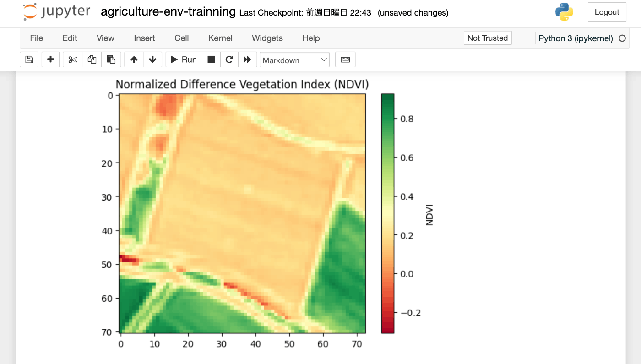The width and height of the screenshot is (641, 364).
Task: Open the View menu
Action: (x=105, y=38)
